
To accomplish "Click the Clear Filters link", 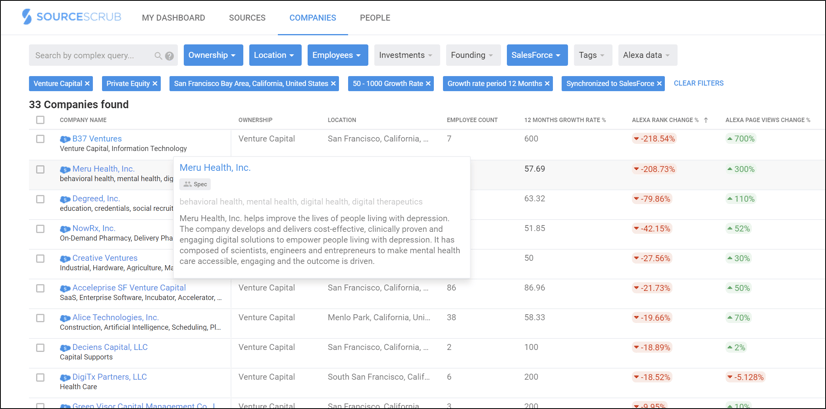I will tap(698, 84).
